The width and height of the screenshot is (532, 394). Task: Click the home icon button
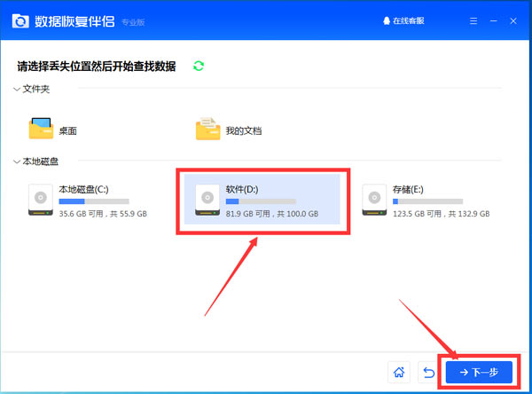(x=399, y=373)
